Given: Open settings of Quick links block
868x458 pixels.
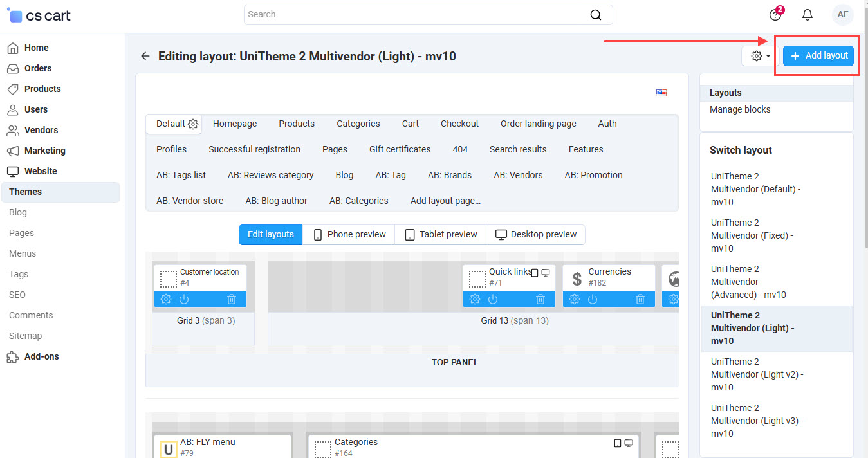Looking at the screenshot, I should 475,299.
